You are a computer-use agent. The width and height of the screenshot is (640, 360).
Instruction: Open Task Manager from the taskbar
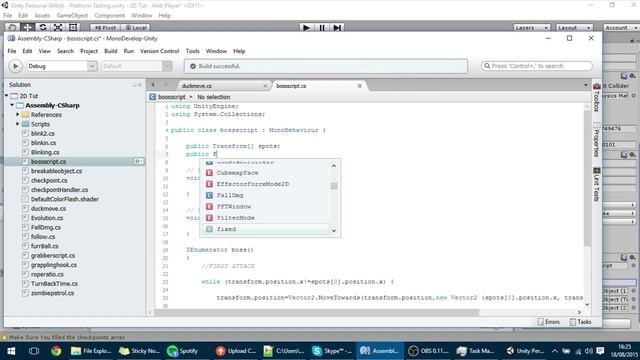tap(476, 351)
